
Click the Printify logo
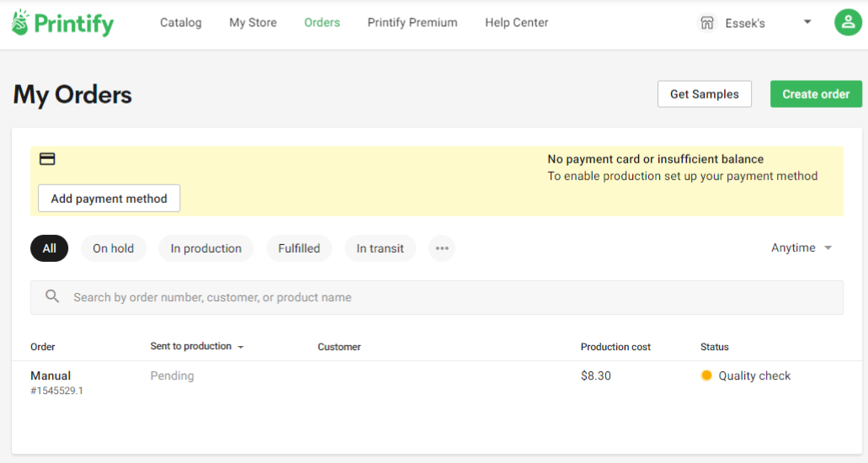click(x=62, y=23)
